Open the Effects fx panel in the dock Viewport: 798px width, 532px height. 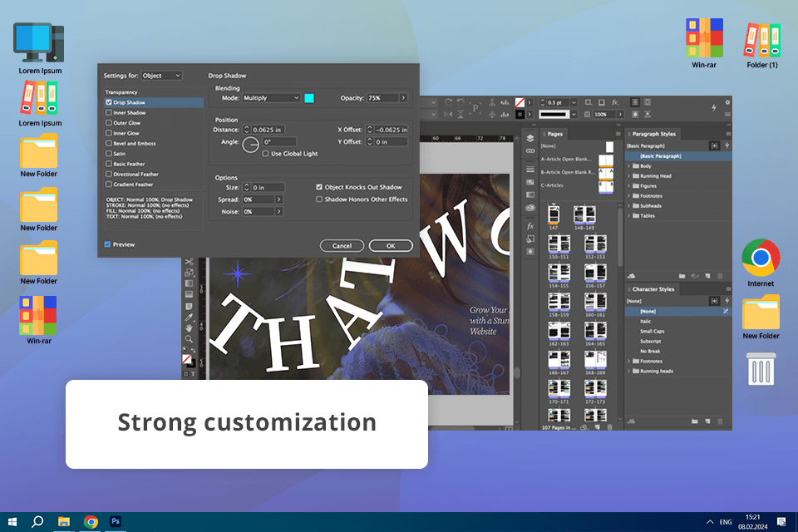(530, 225)
